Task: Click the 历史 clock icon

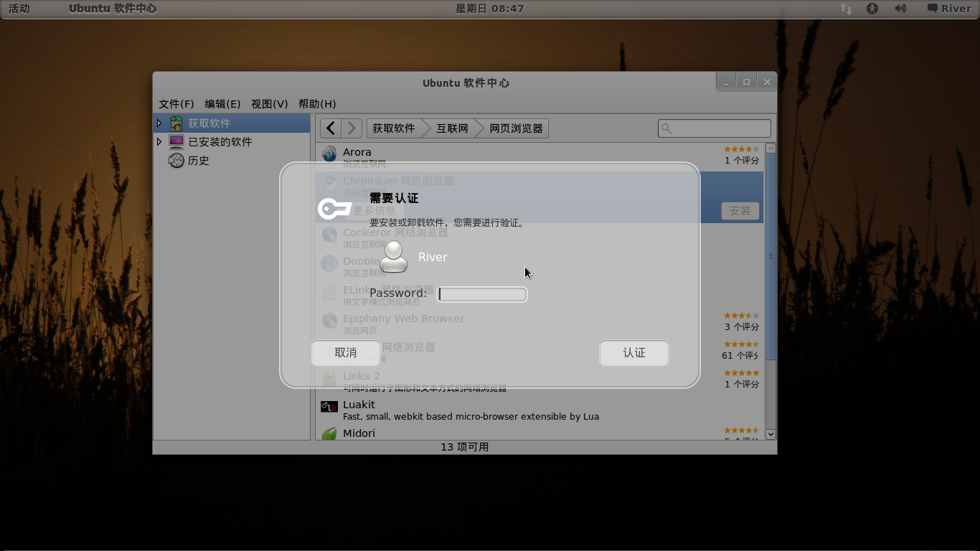Action: click(176, 161)
